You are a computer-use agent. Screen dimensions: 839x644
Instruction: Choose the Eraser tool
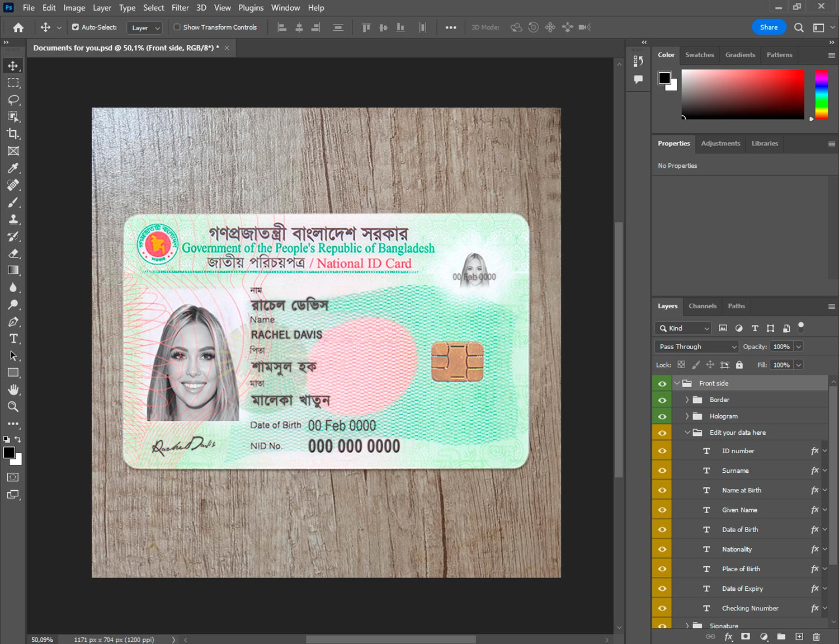13,253
